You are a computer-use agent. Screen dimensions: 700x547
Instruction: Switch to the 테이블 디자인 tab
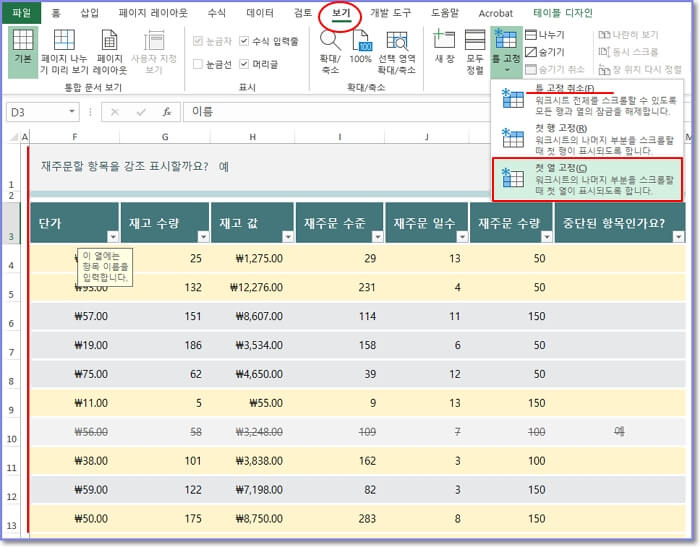pyautogui.click(x=562, y=13)
